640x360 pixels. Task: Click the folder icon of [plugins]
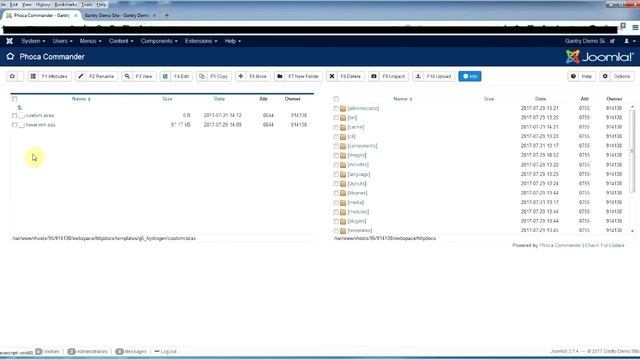[x=343, y=221]
